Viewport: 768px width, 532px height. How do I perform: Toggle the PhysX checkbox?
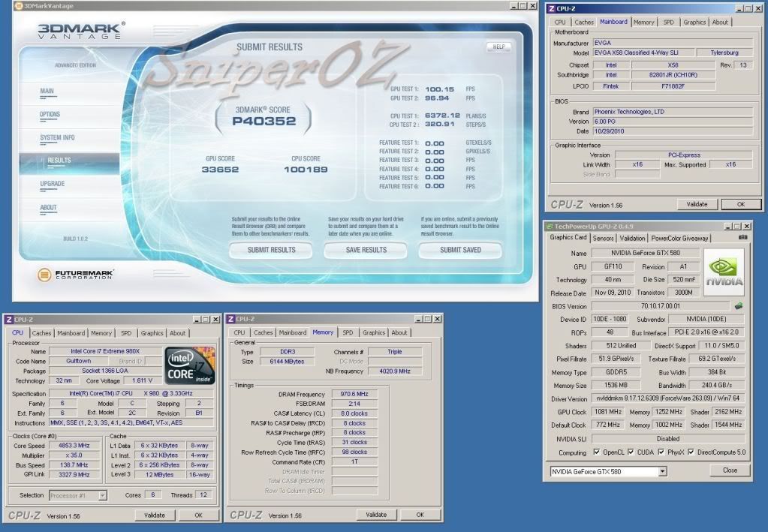pos(661,452)
